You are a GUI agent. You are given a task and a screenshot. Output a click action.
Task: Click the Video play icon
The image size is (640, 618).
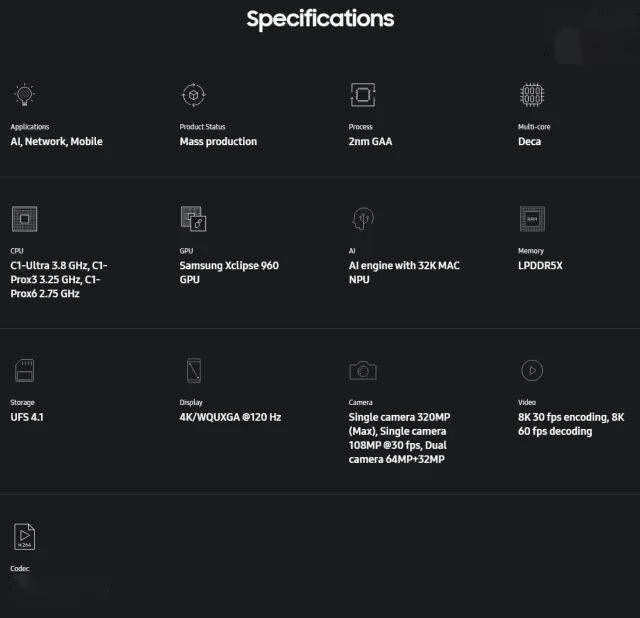(532, 371)
